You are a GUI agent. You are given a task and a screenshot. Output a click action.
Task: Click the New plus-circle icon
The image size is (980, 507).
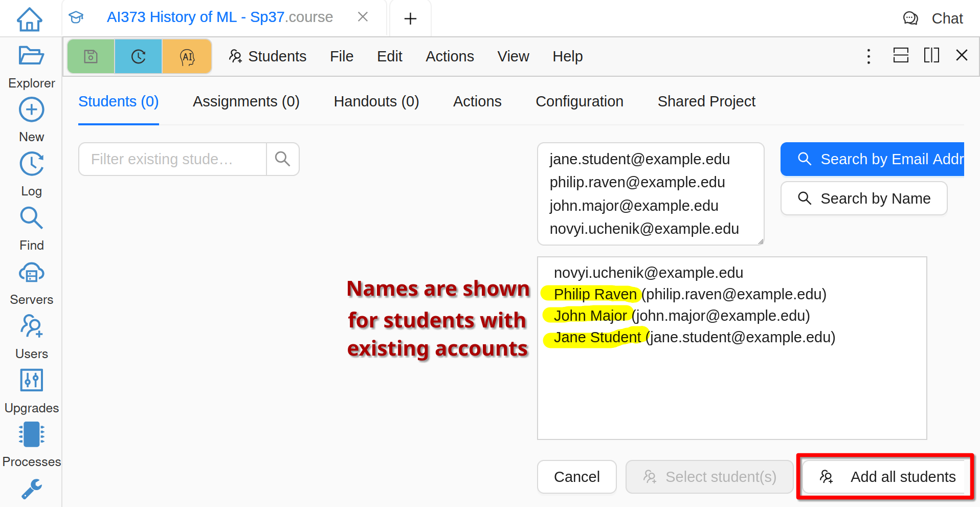coord(31,110)
